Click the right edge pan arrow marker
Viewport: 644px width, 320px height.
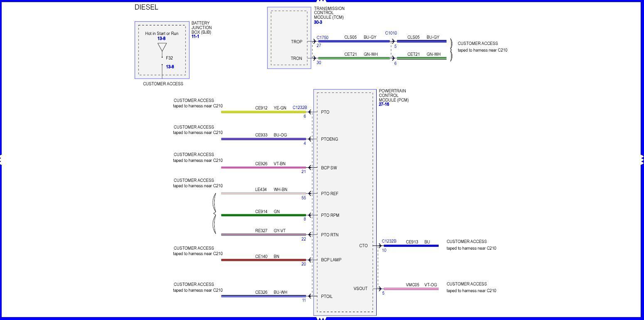pyautogui.click(x=642, y=159)
